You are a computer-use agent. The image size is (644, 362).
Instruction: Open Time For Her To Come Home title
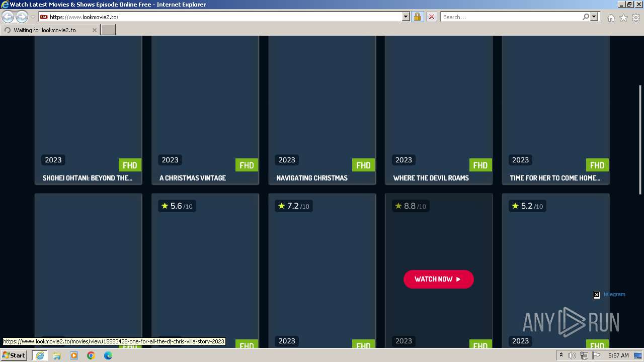click(555, 178)
